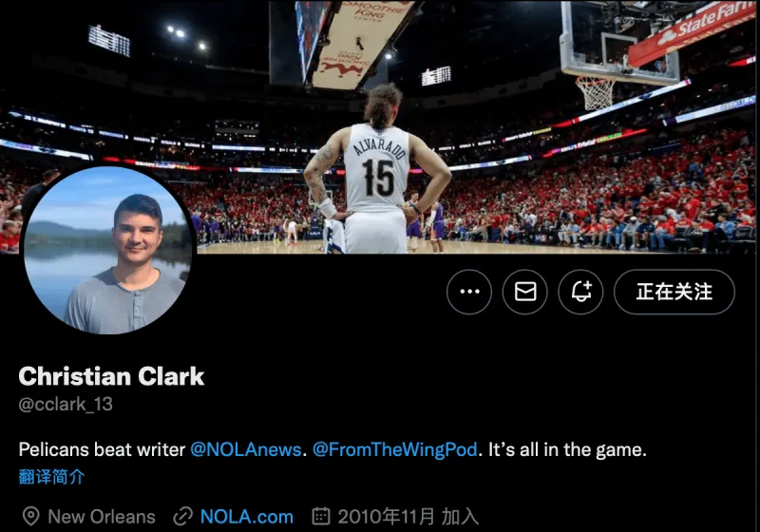Click the 翻译简介 translate bio link

click(51, 477)
